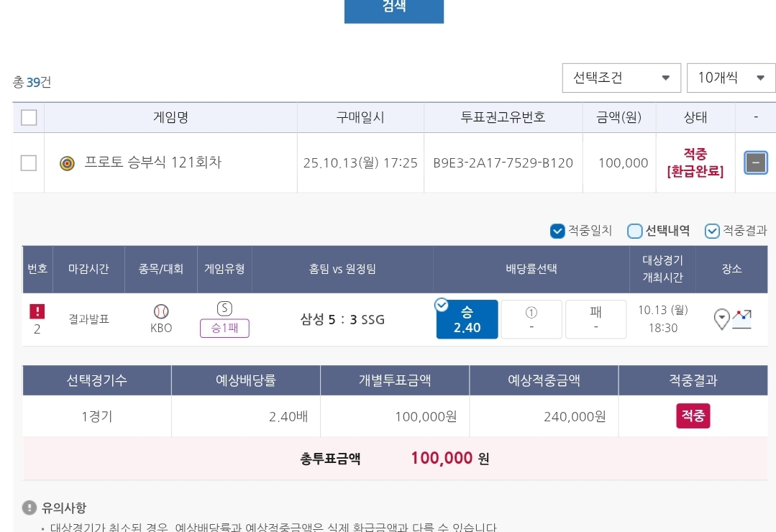
Task: Click the red 적중 result badge
Action: [693, 416]
